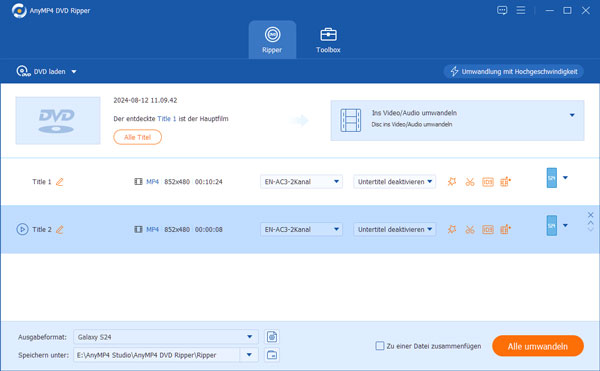Click the Alle Titel button
Screen dimensions: 600x371
pyautogui.click(x=137, y=137)
